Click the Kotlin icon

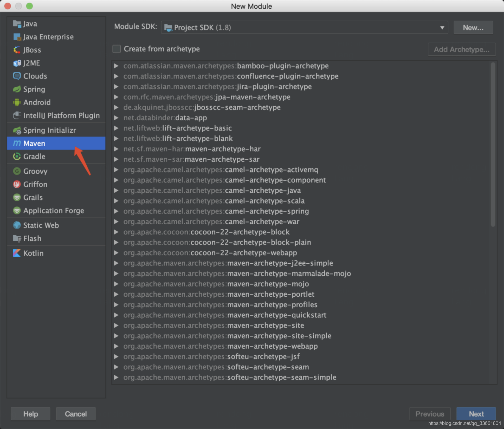(17, 253)
